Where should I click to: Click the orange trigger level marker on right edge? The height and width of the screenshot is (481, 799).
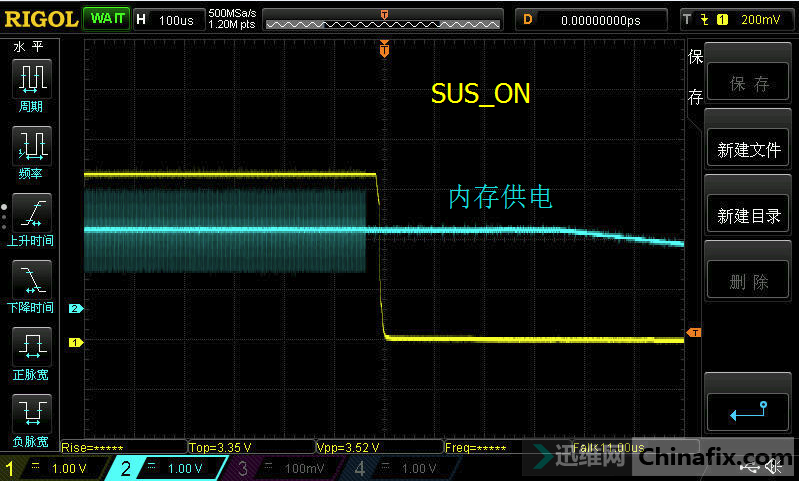point(693,332)
